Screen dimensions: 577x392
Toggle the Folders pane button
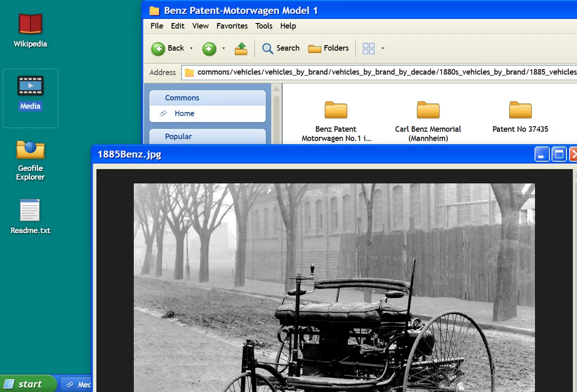click(328, 48)
